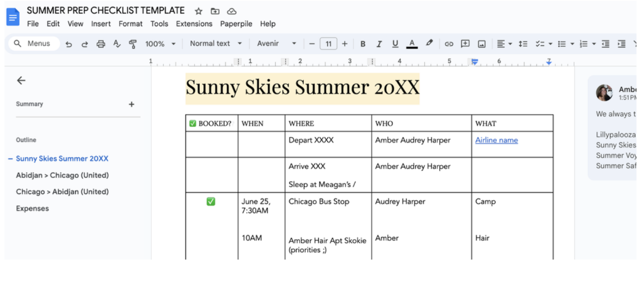The width and height of the screenshot is (644, 299).
Task: Open the zoom 100% dropdown
Action: [160, 44]
